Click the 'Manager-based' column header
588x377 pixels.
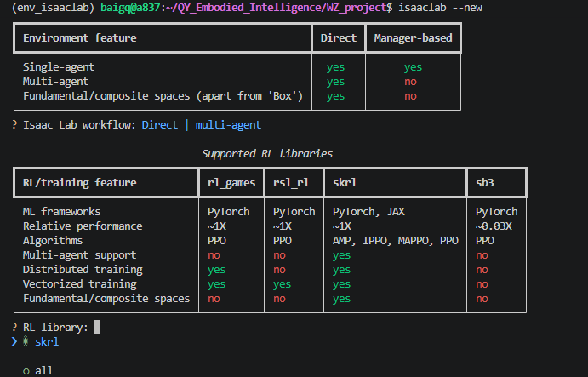pyautogui.click(x=413, y=38)
